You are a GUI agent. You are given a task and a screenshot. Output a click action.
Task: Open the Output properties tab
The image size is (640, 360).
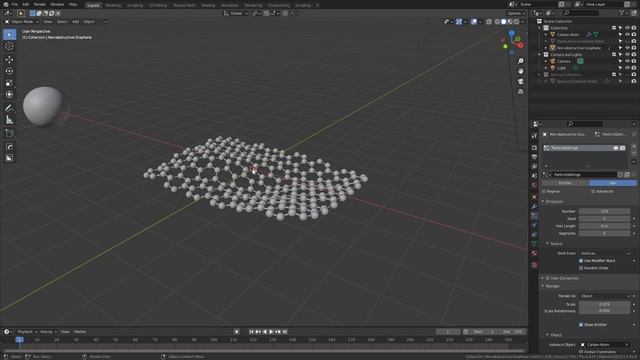tap(534, 157)
